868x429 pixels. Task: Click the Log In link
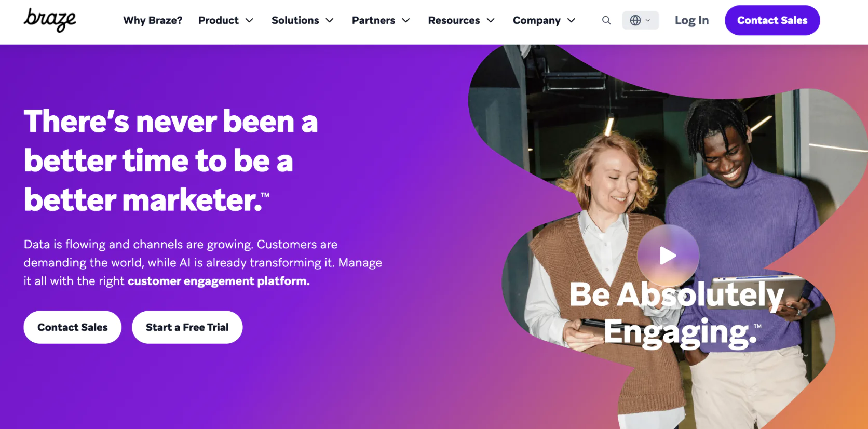(691, 20)
